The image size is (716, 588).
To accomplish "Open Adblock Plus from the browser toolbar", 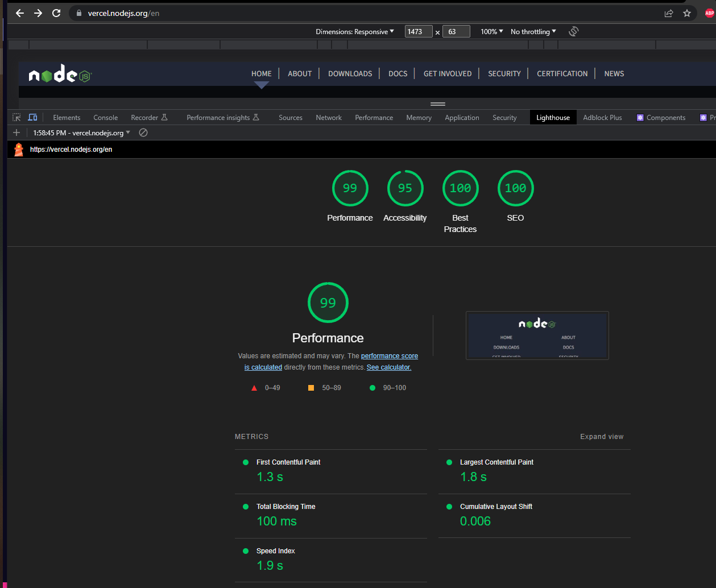I will click(708, 13).
